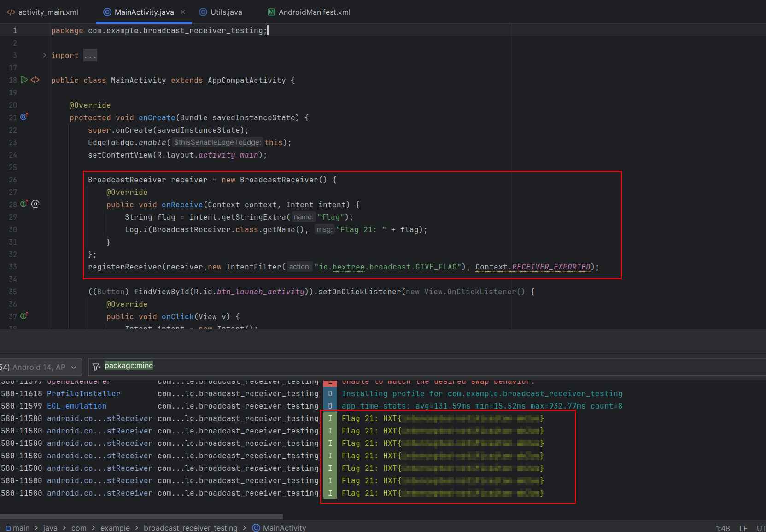Screen dimensions: 766x532
Task: Click the app_time_stats log message
Action: (482, 406)
